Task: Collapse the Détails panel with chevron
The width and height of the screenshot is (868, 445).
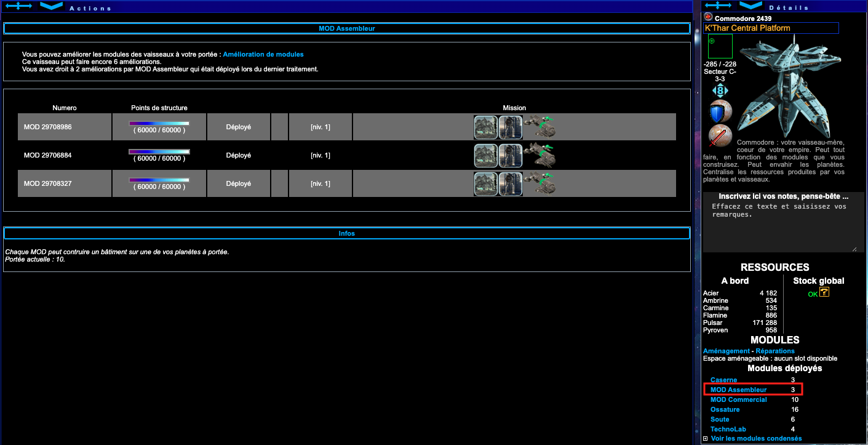Action: (751, 6)
